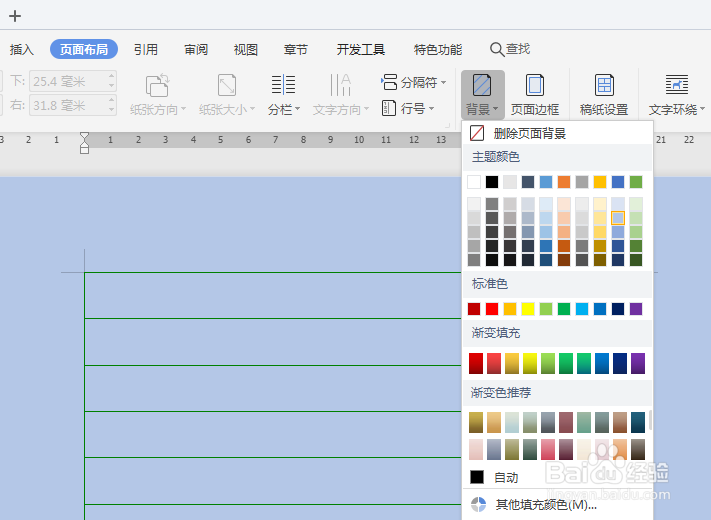Viewport: 711px width, 520px height.
Task: Expand the text direction dropdown arrow
Action: tap(366, 109)
